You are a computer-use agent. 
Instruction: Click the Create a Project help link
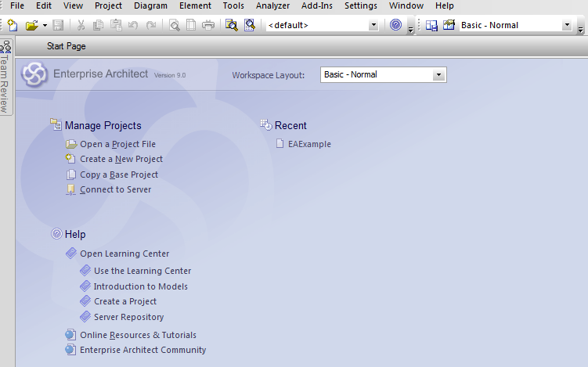pos(125,301)
